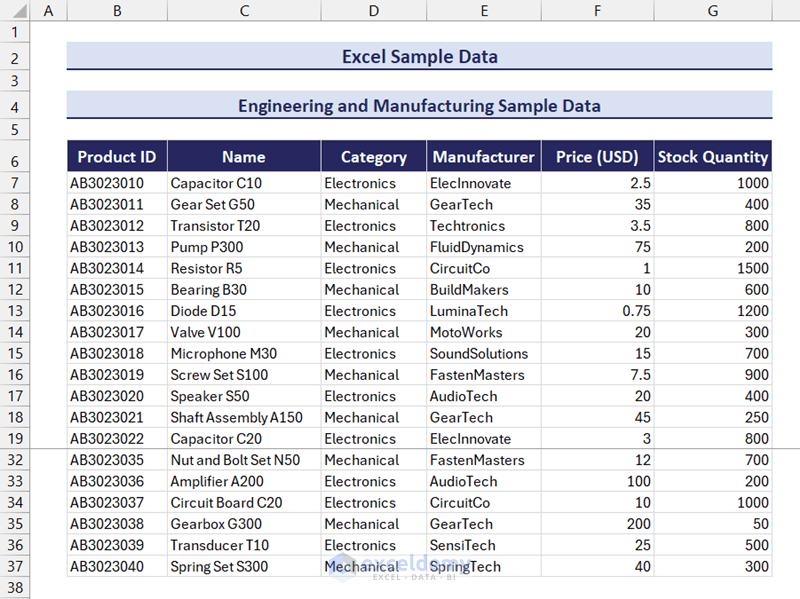The width and height of the screenshot is (800, 599).
Task: Click the Price (USD) header cell
Action: [597, 157]
